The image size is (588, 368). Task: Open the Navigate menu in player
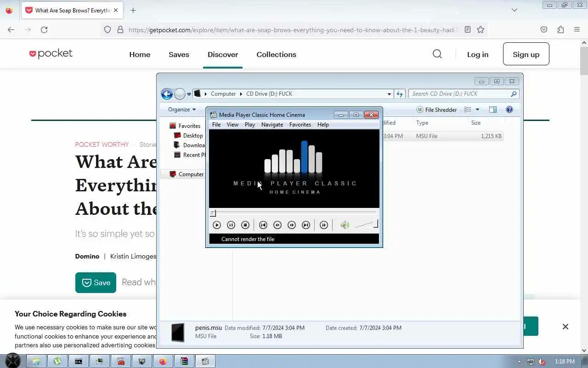tap(272, 125)
